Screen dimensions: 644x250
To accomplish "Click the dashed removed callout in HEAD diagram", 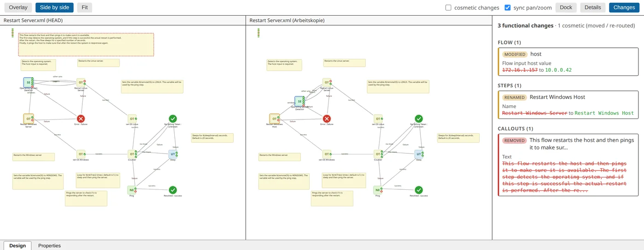I will (x=86, y=44).
